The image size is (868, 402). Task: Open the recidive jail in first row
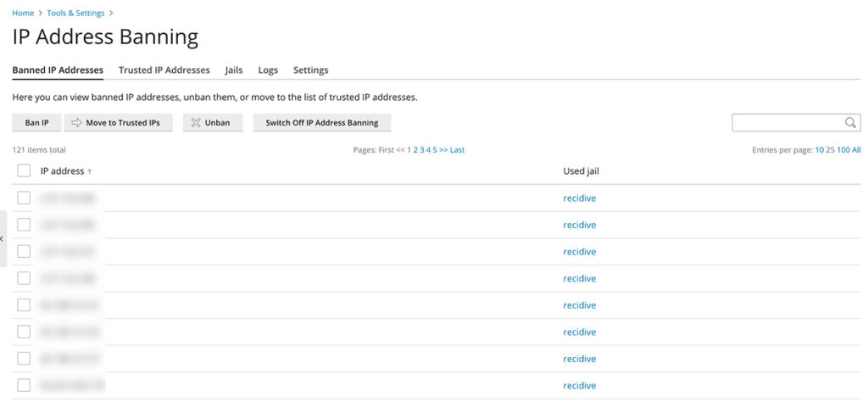tap(579, 198)
